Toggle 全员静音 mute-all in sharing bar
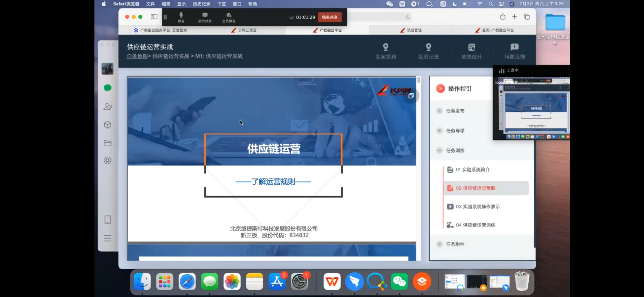 point(228,17)
